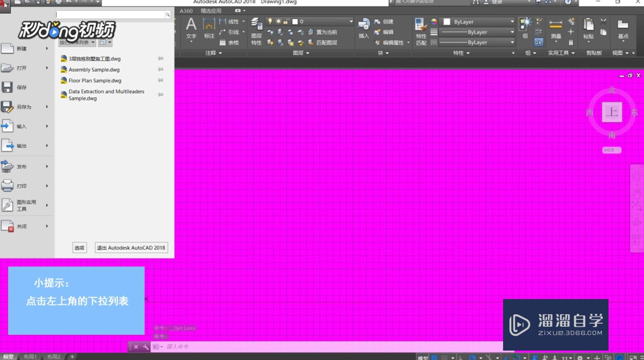Image resolution: width=644 pixels, height=360 pixels.
Task: Open the ByLayer color dropdown
Action: (x=478, y=22)
